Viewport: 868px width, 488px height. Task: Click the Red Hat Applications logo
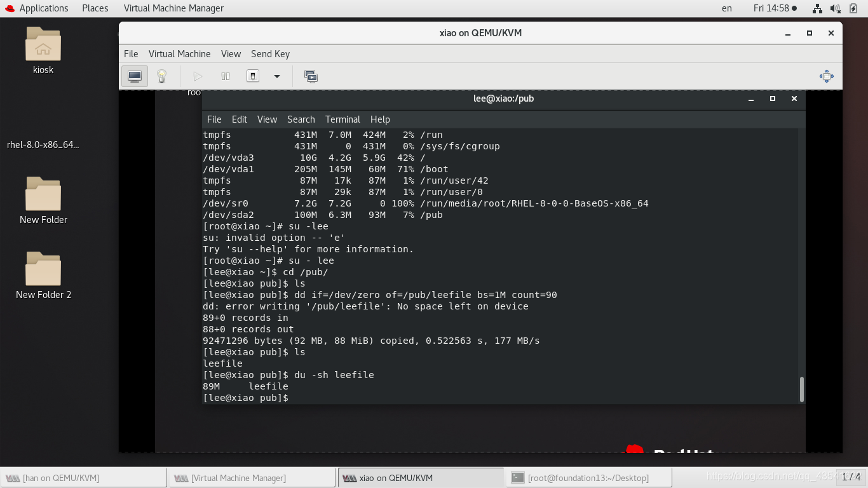point(9,8)
